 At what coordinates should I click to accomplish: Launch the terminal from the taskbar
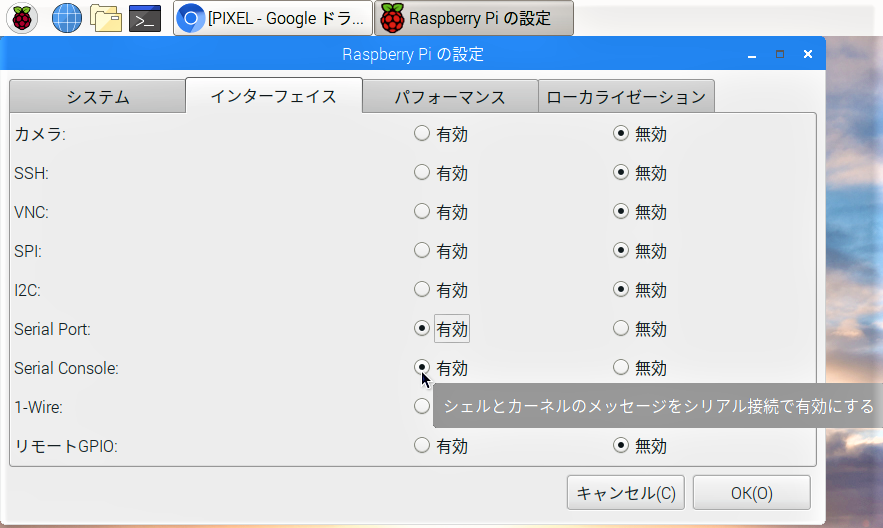point(145,18)
